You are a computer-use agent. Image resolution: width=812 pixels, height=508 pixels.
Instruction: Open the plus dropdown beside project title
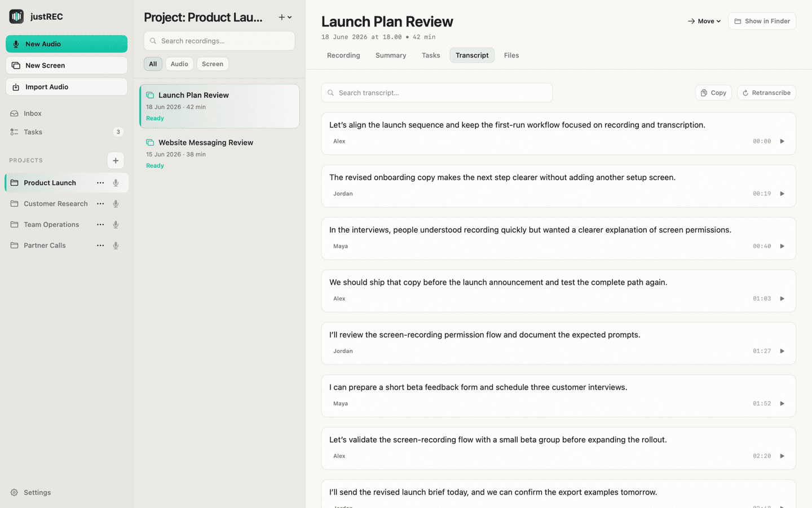tap(285, 17)
